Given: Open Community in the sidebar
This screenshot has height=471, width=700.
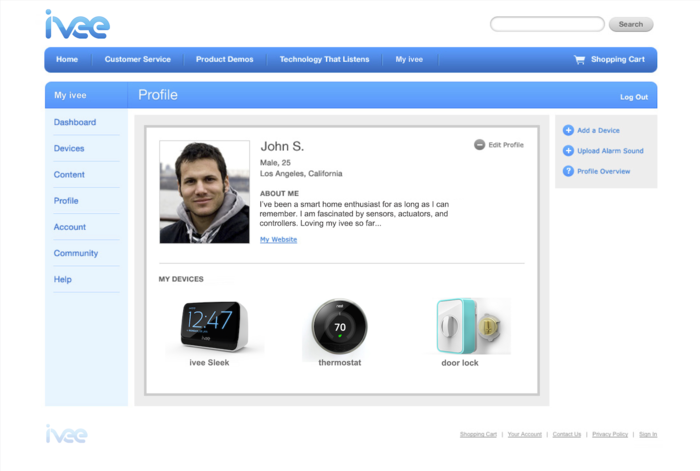Looking at the screenshot, I should [x=76, y=253].
